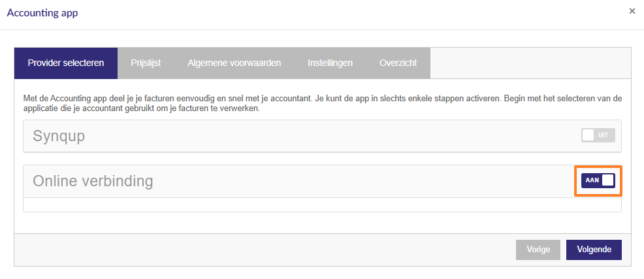Close the Accounting app dialog
Screen dimensions: 644x279
click(x=632, y=11)
